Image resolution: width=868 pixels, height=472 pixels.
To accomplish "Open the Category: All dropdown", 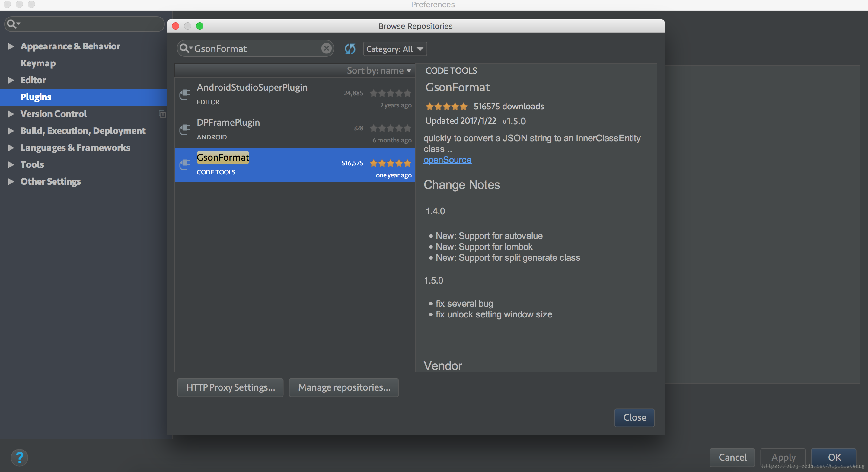I will point(395,49).
